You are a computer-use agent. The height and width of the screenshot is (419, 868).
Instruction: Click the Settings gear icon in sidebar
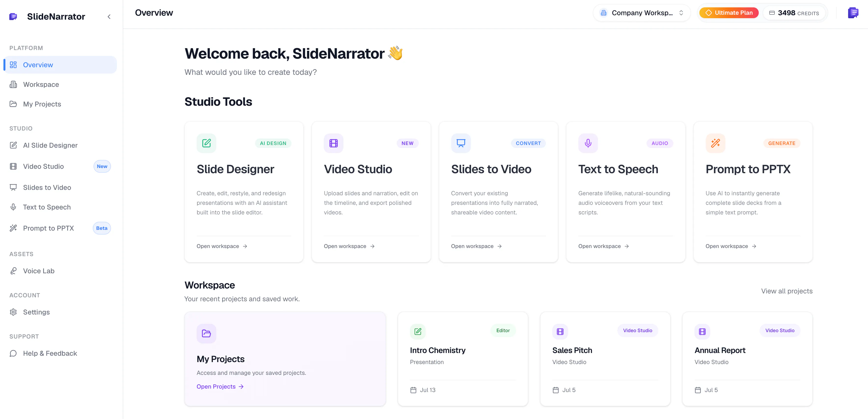click(13, 312)
